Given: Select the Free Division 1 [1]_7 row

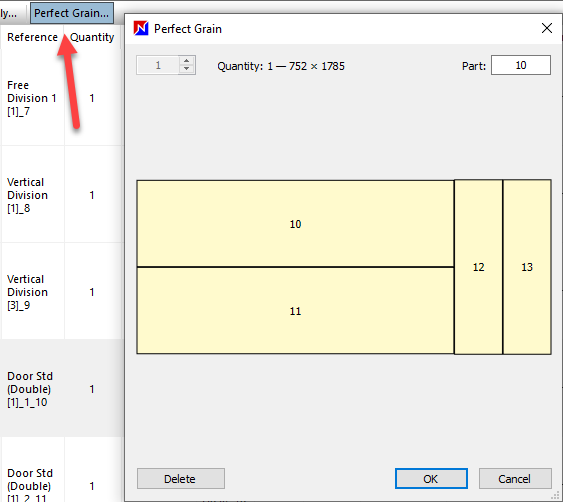Looking at the screenshot, I should (x=62, y=98).
